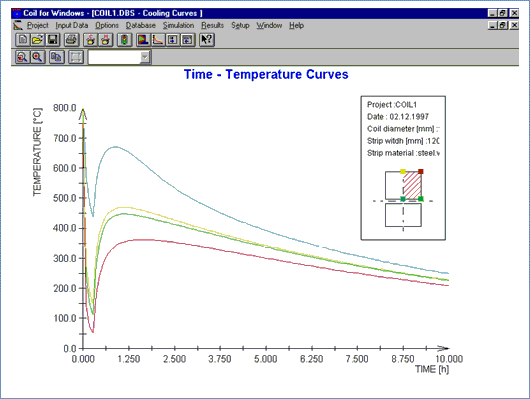Image resolution: width=530 pixels, height=399 pixels.
Task: Click the 'Time - Temperature Curves' chart title
Action: [266, 74]
